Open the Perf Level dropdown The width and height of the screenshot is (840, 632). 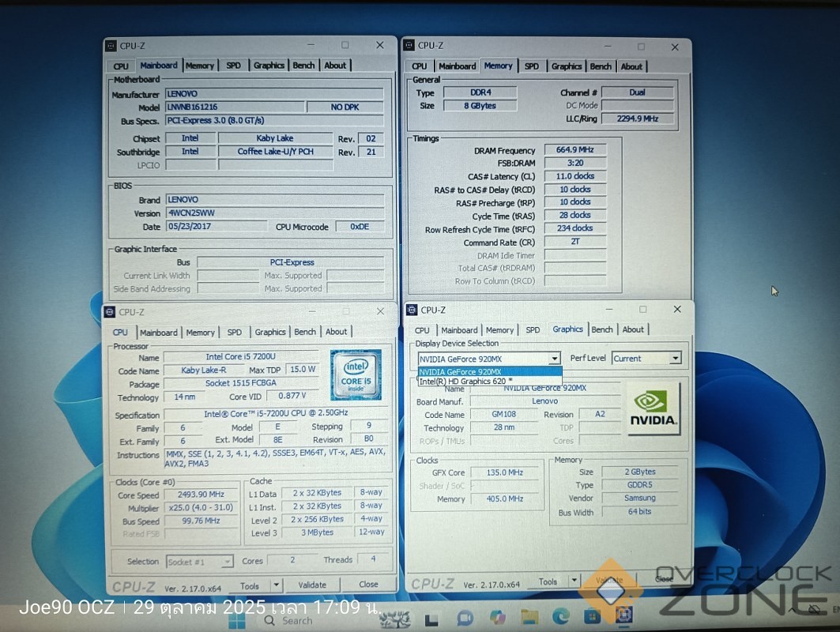675,358
